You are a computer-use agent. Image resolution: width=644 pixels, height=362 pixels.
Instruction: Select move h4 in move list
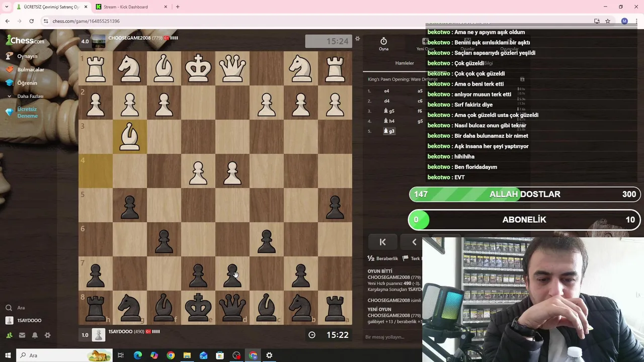(389, 121)
